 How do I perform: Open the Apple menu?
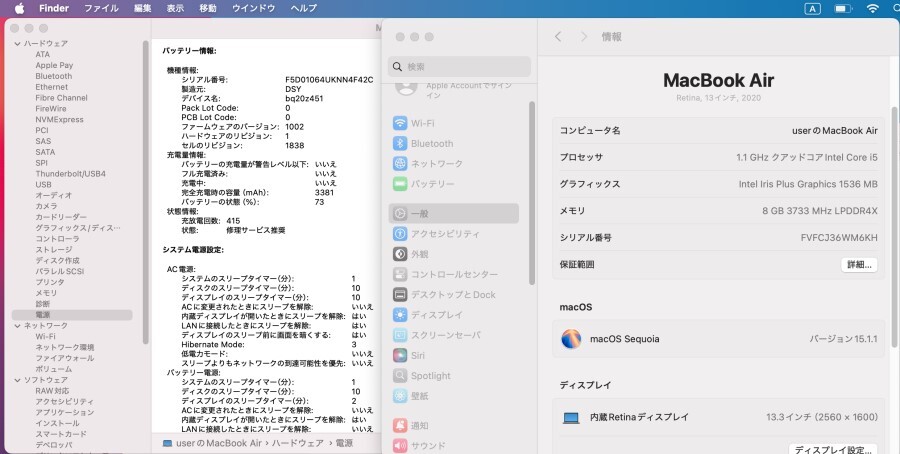click(20, 8)
